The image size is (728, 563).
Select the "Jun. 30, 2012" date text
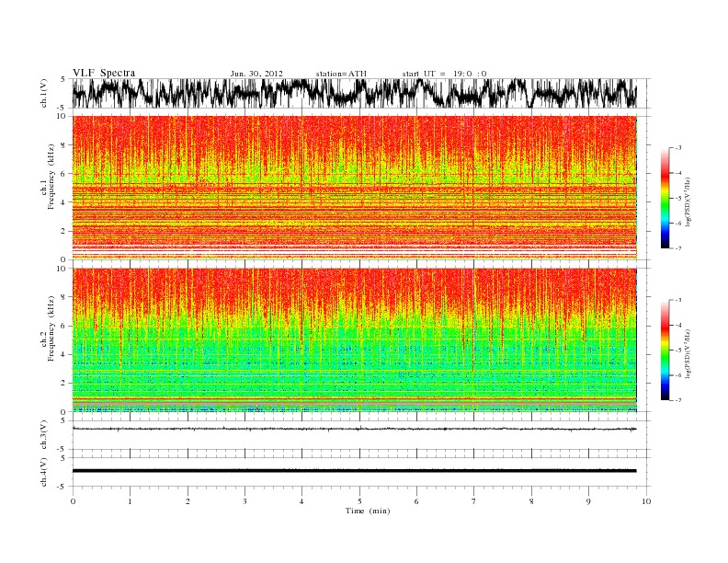click(256, 74)
